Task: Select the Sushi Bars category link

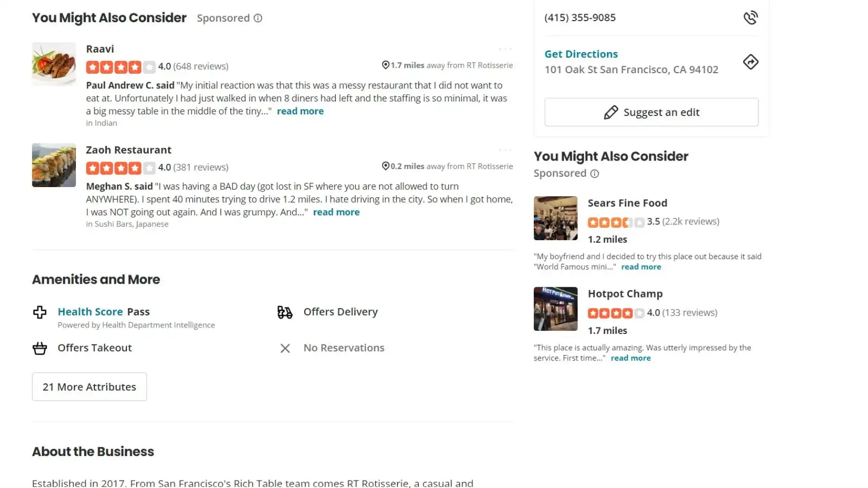Action: (x=108, y=223)
